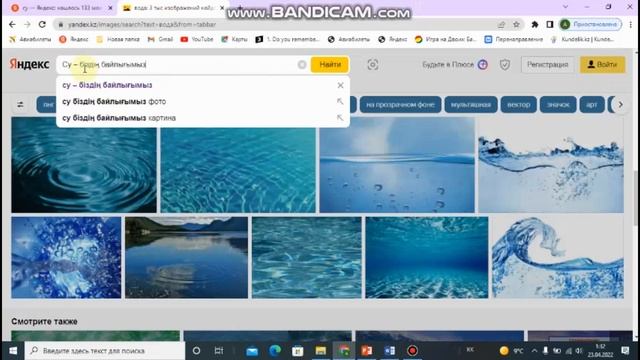Click the Будьте в Плюсе link
Screen dimensions: 640x360
[455, 64]
